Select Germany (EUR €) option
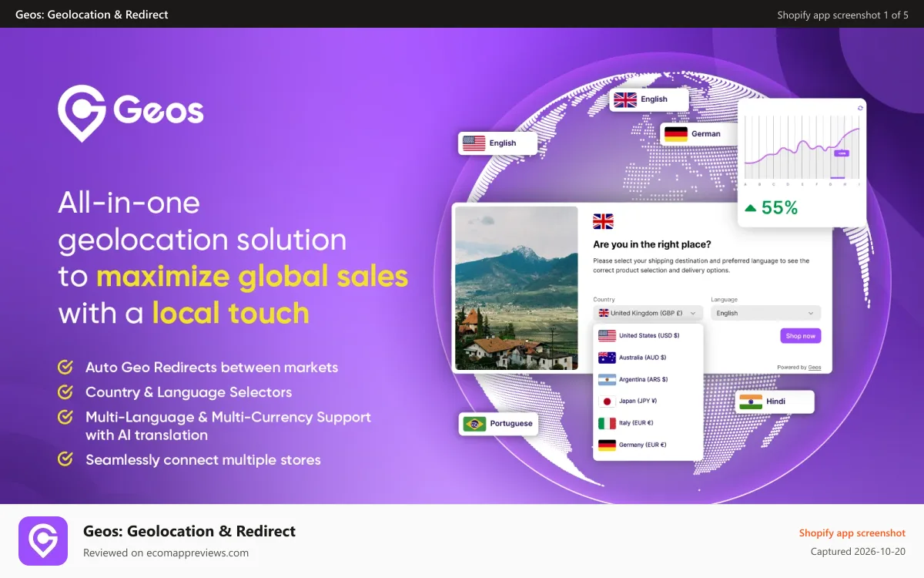This screenshot has width=924, height=578. (648, 445)
